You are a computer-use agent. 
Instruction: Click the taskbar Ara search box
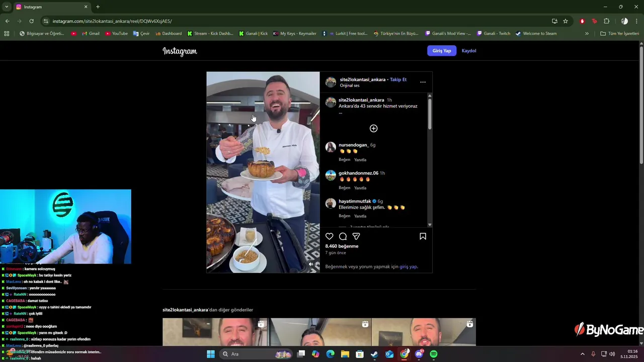(x=257, y=354)
